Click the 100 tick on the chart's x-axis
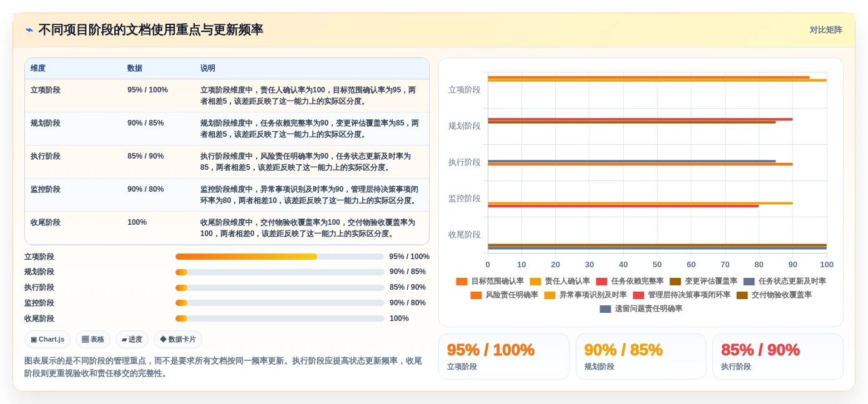The width and height of the screenshot is (868, 404). tap(827, 265)
